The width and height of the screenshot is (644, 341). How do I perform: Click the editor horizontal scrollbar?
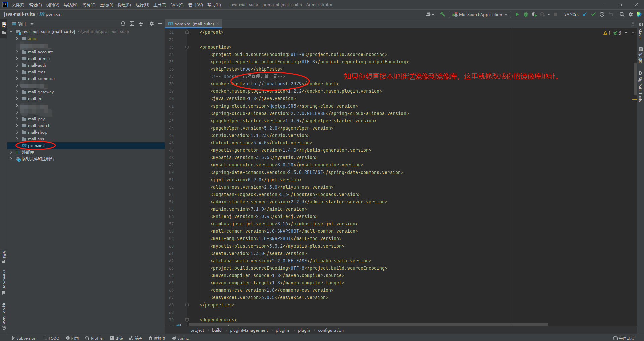click(368, 324)
